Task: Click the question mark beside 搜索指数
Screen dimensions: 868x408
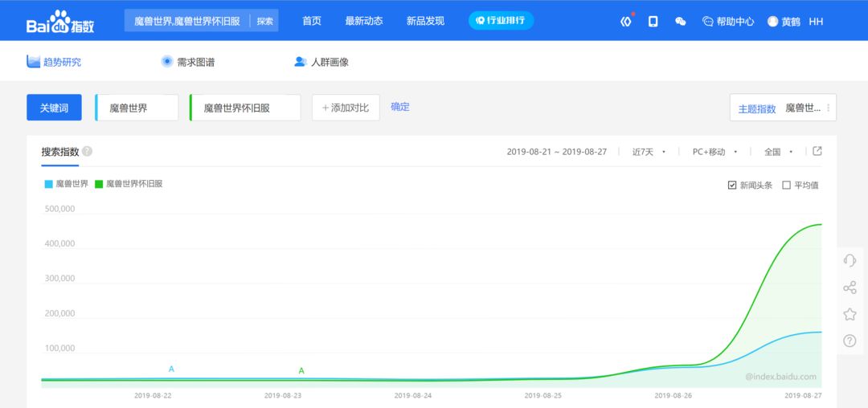Action: click(87, 152)
